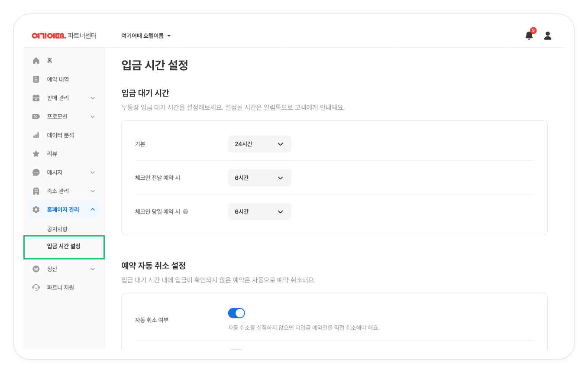Click the 입금 시간 설정 page heading
The image size is (588, 376).
(x=155, y=65)
